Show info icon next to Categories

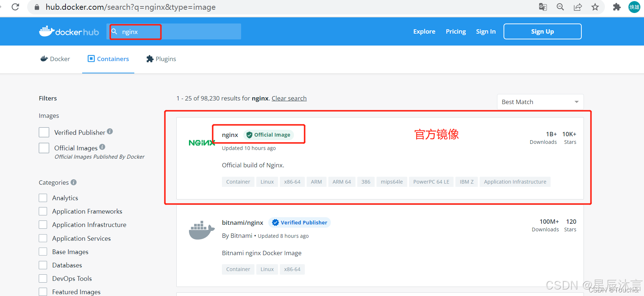[x=73, y=182]
